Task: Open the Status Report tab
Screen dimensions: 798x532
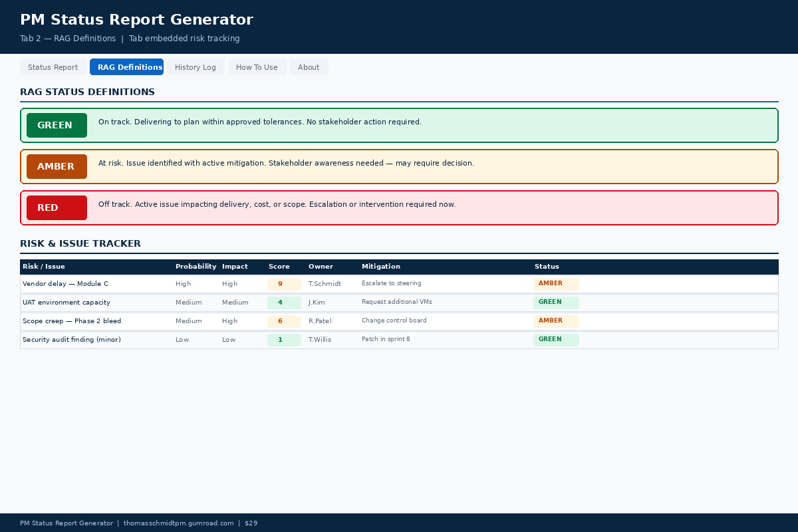Action: click(53, 67)
